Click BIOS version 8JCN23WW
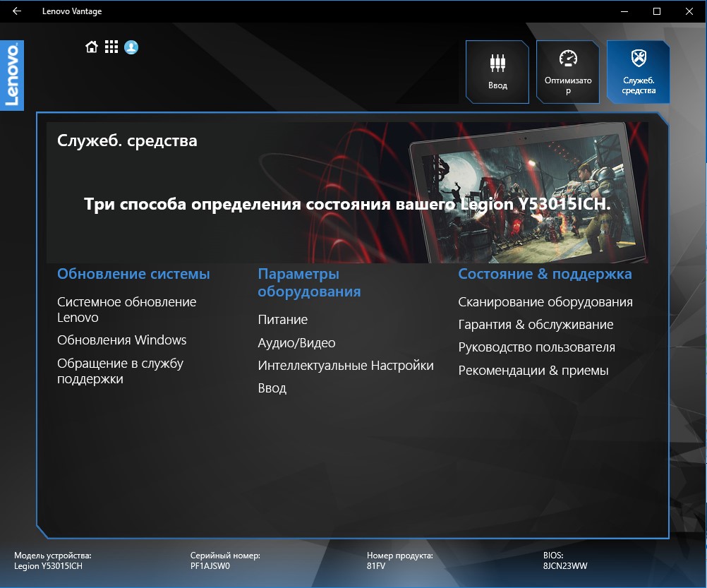Viewport: 707px width, 588px height. click(x=565, y=566)
